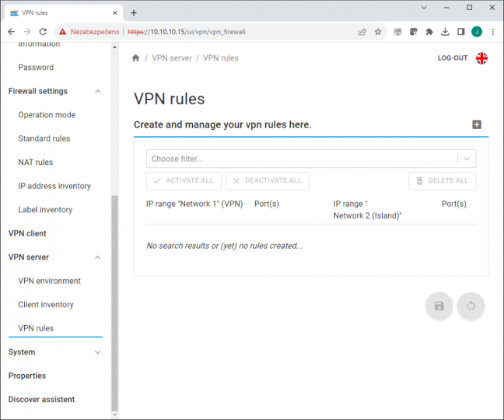This screenshot has height=420, width=504.
Task: Click the filter dropdown arrow
Action: pyautogui.click(x=467, y=159)
